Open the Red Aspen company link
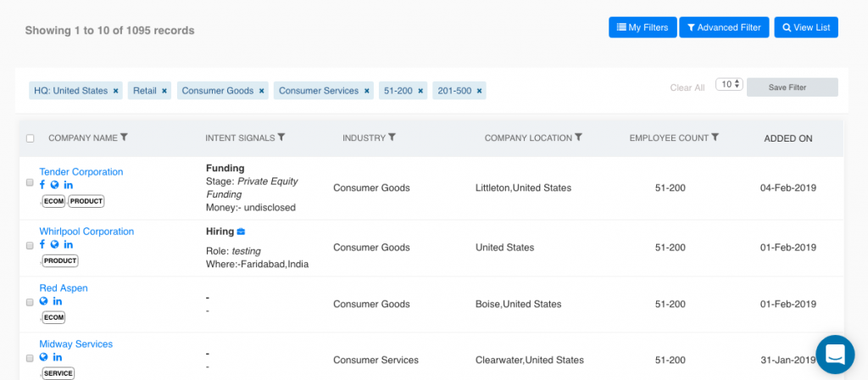The width and height of the screenshot is (868, 380). click(64, 288)
